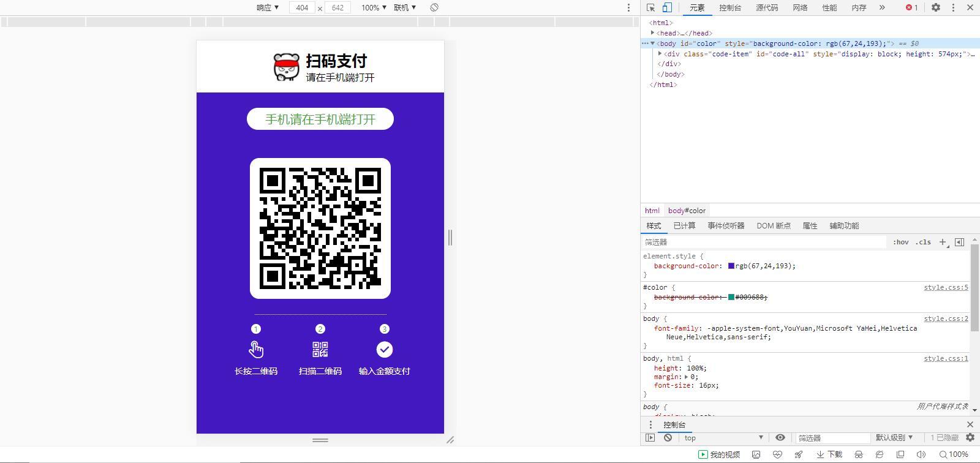This screenshot has width=980, height=463.
Task: Expand the margin shorthand triangle
Action: coord(686,377)
